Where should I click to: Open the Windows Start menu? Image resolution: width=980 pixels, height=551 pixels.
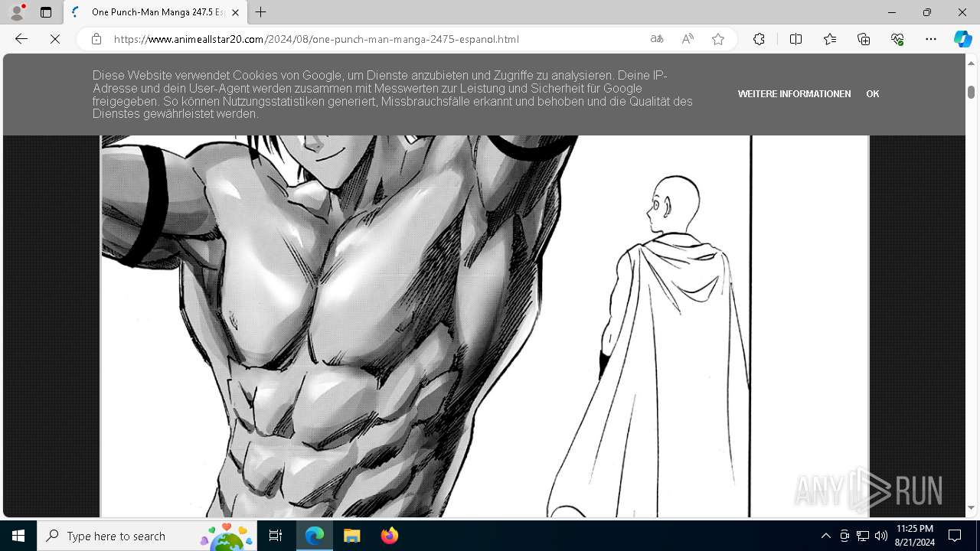point(18,536)
